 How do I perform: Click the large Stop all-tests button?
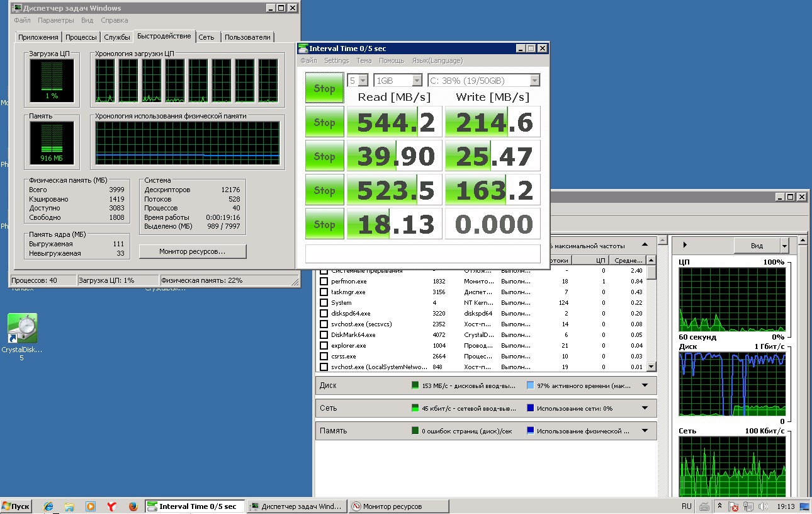[x=324, y=88]
